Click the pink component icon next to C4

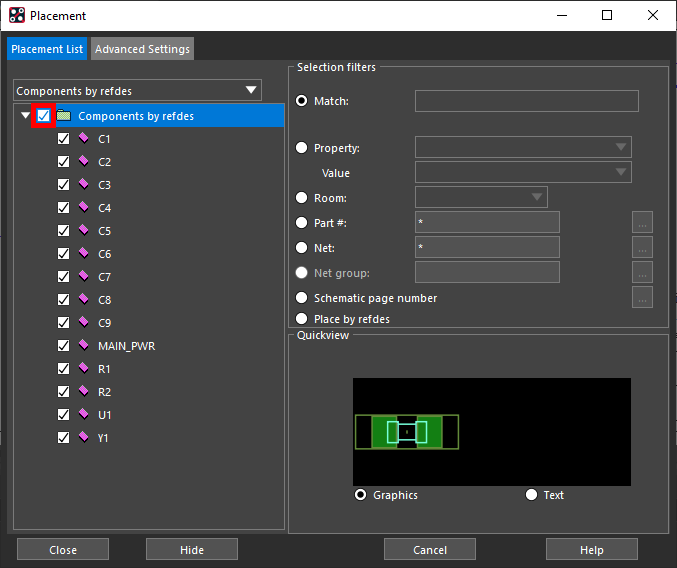point(83,208)
